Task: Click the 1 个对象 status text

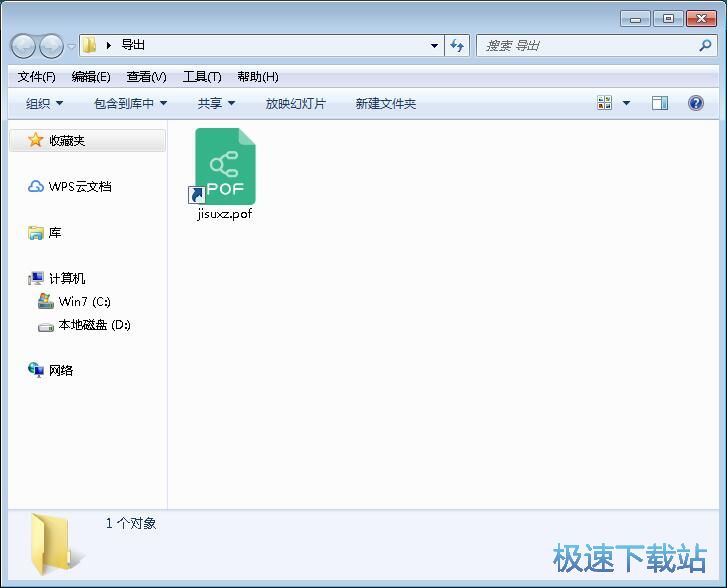Action: (x=131, y=524)
